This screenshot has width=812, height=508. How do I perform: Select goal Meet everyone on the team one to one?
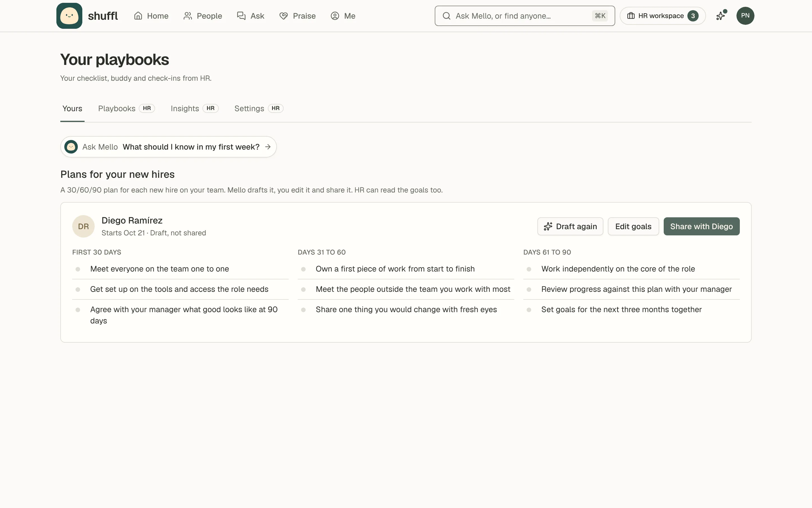pos(180,269)
